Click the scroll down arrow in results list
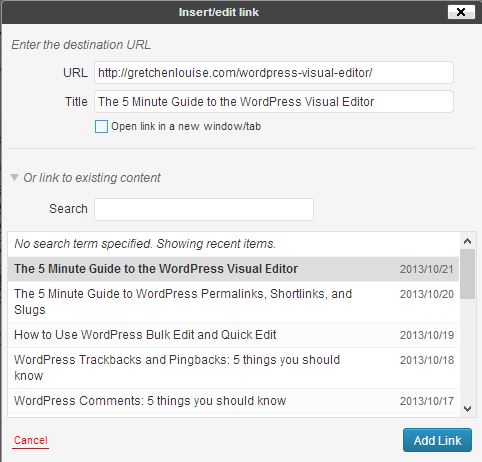 point(467,408)
